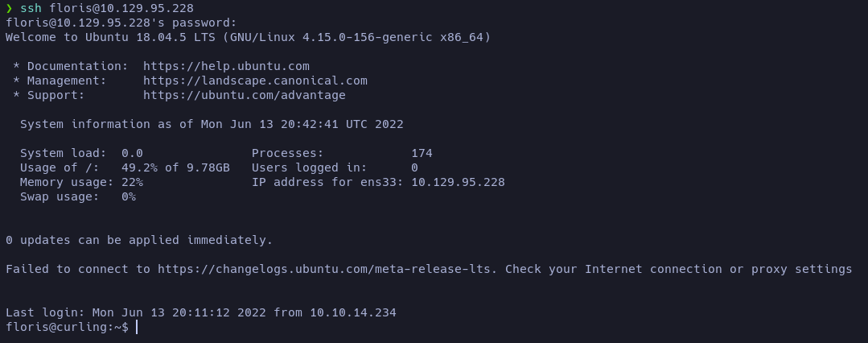
Task: Click the System load value 0.0
Action: pyautogui.click(x=132, y=153)
